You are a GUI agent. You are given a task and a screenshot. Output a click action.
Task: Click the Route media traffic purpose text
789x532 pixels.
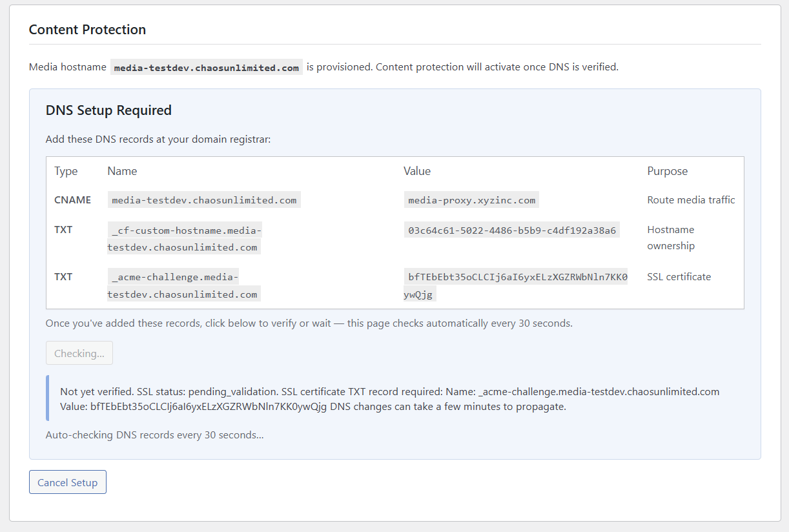click(x=691, y=200)
